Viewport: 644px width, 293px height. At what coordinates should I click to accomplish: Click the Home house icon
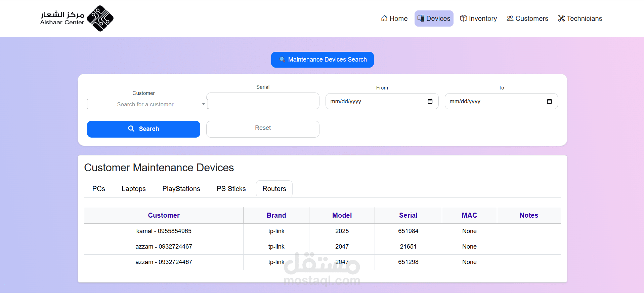(384, 19)
